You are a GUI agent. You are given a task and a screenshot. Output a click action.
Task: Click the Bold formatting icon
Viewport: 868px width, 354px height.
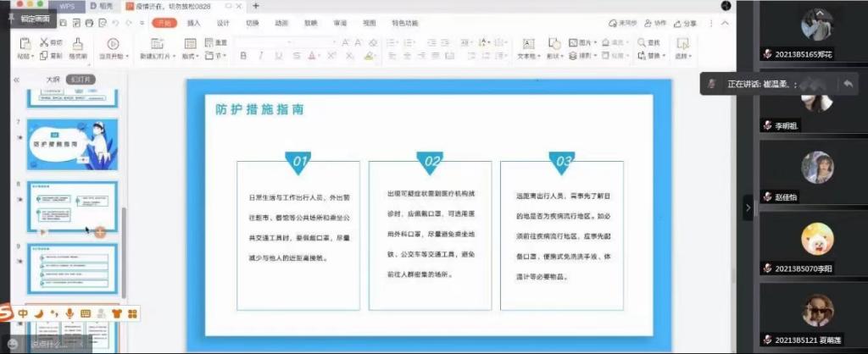coord(242,56)
